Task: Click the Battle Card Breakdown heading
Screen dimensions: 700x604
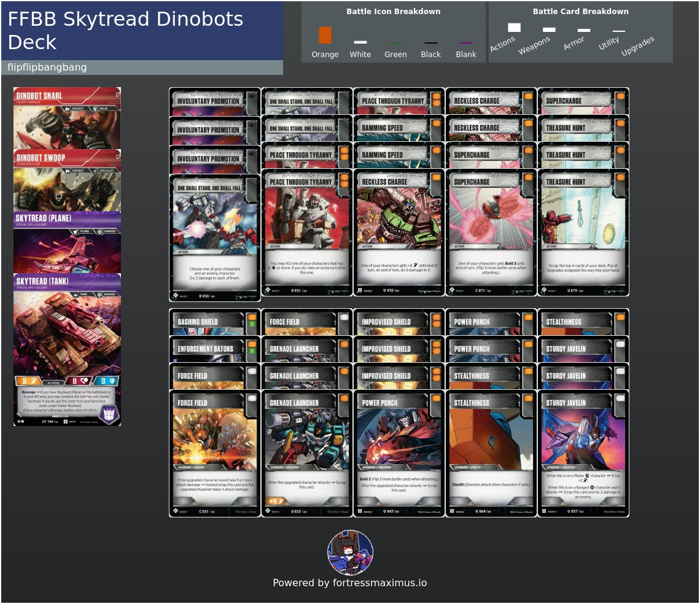Action: pos(580,12)
